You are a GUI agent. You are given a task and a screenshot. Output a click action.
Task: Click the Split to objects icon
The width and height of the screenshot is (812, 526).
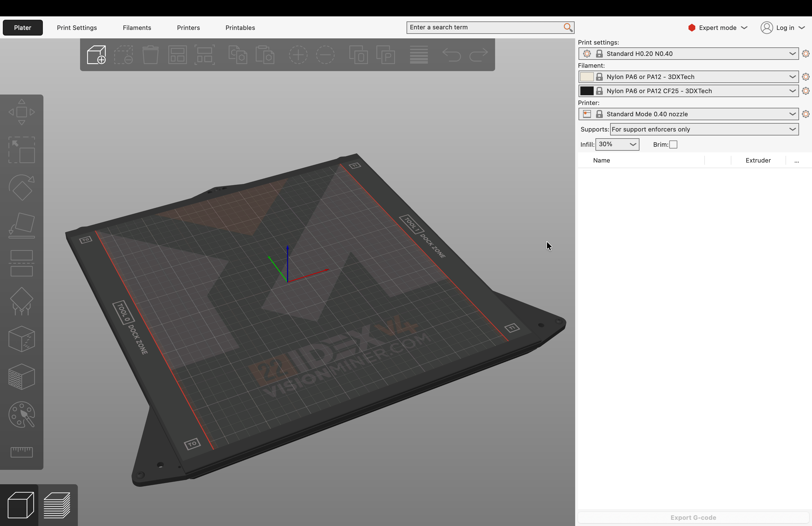359,55
